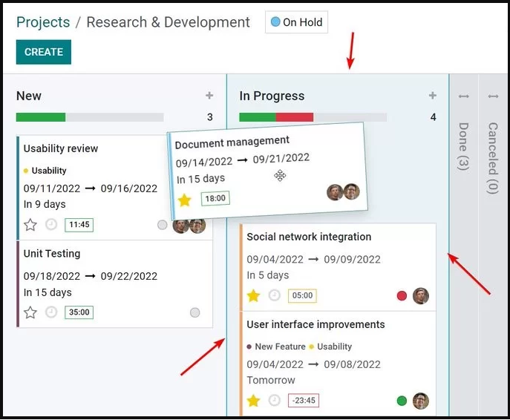Change grey kanban state of Unit Testing
The image size is (510, 420).
[194, 312]
